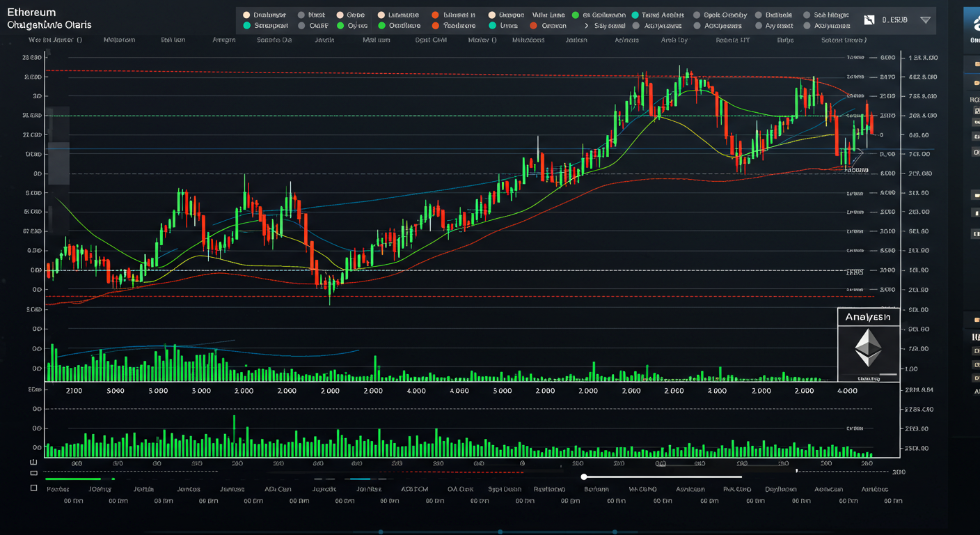Tick the middle checkbox beside the green progress bar
The width and height of the screenshot is (980, 535).
point(33,474)
